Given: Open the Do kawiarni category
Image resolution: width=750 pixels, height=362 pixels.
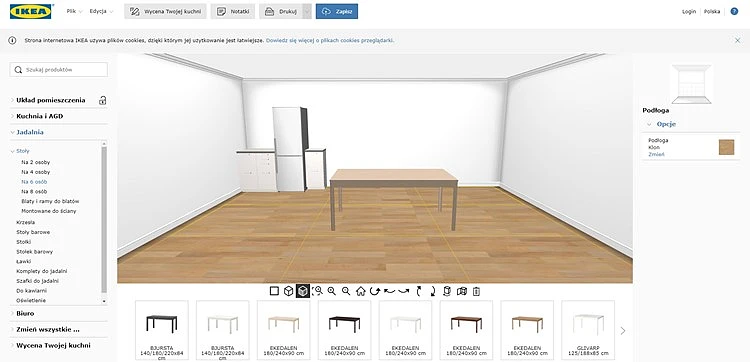Looking at the screenshot, I should [32, 291].
